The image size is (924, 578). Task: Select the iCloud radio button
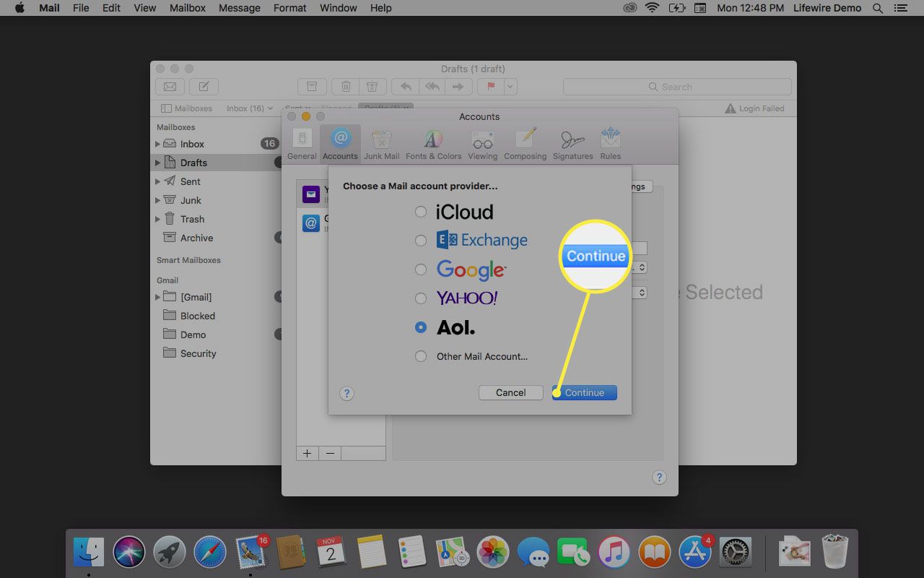coord(421,212)
